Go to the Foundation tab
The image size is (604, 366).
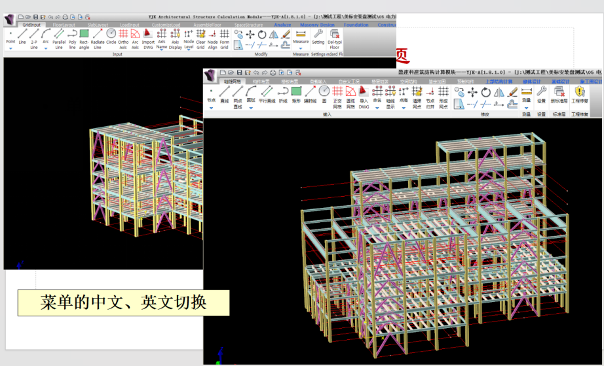(356, 25)
